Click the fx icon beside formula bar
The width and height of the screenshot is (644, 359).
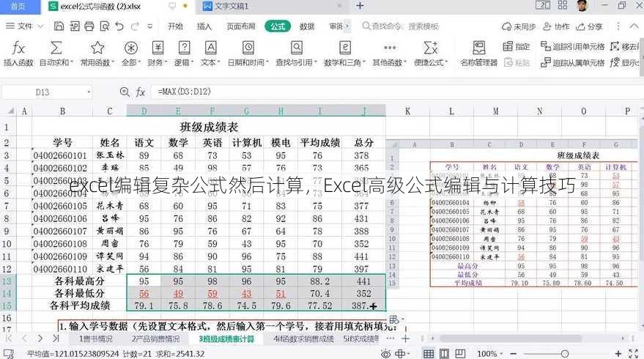141,92
